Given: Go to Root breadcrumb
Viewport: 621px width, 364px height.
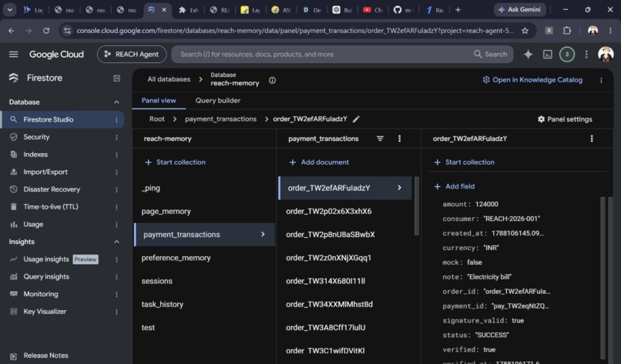Looking at the screenshot, I should [x=157, y=119].
